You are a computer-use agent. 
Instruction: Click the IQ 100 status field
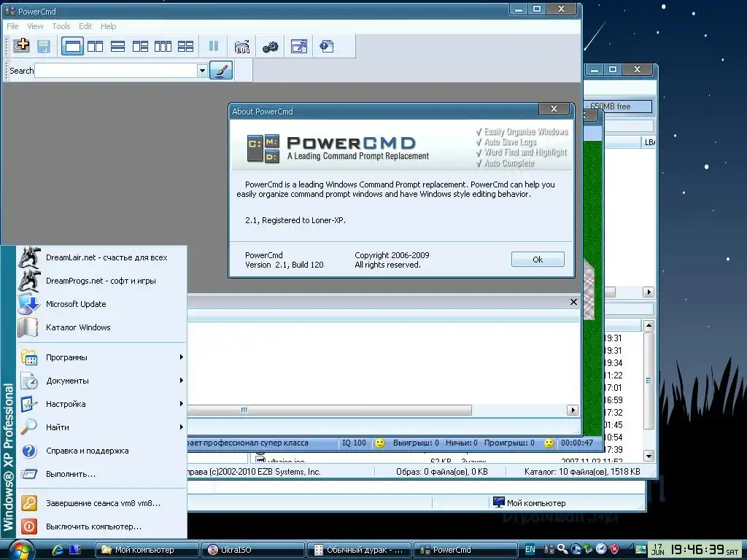[354, 443]
